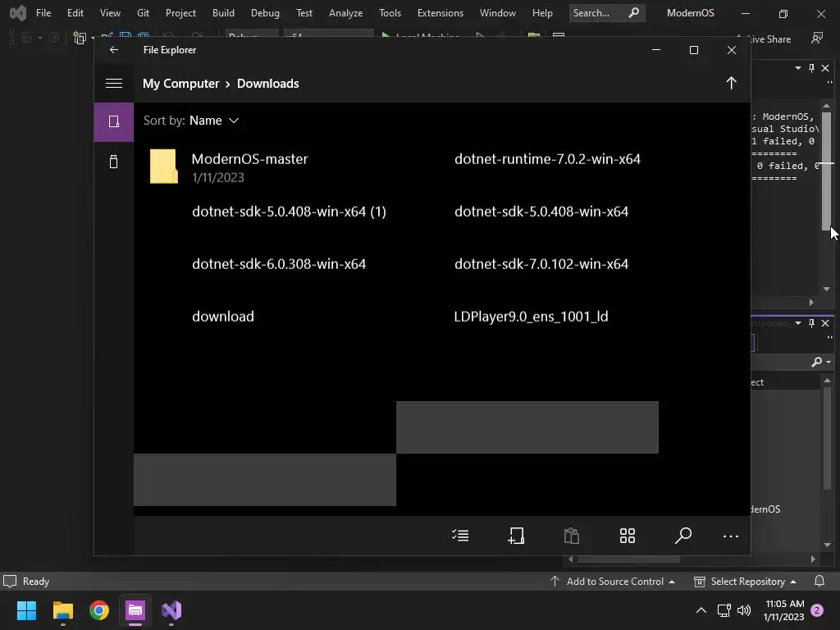Viewport: 840px width, 630px height.
Task: Open more options ellipsis in bottom bar
Action: click(731, 536)
